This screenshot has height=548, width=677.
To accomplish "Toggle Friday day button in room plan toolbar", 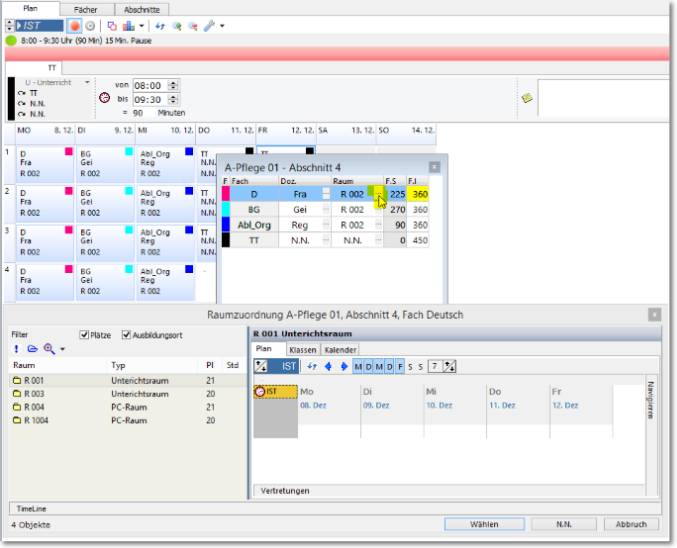I will [400, 367].
